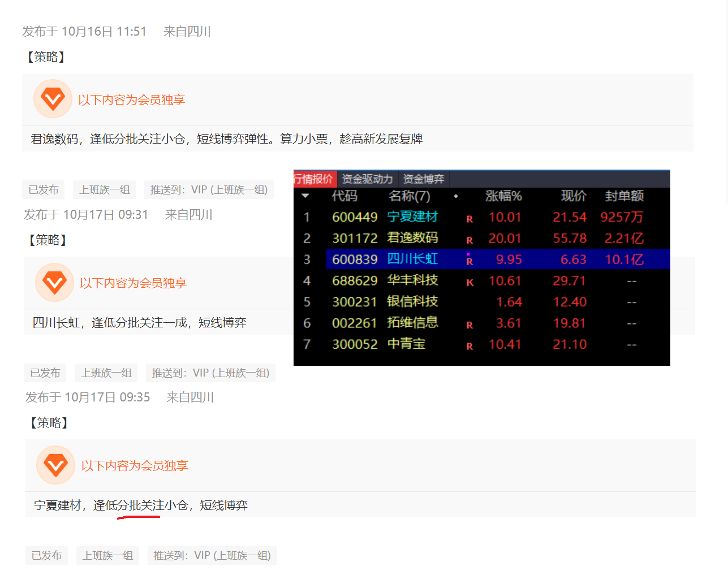
Task: Click the 君逸数码 strategy text line
Action: (x=227, y=139)
